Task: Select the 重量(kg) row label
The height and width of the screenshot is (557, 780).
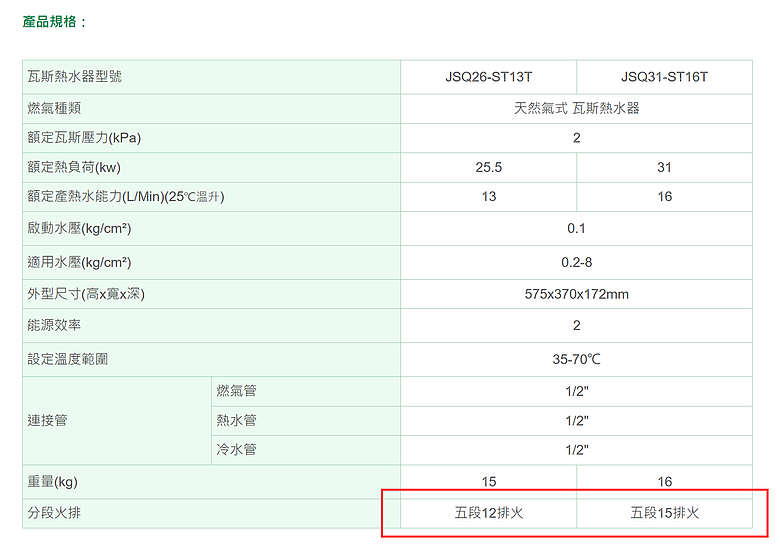Action: click(x=53, y=481)
